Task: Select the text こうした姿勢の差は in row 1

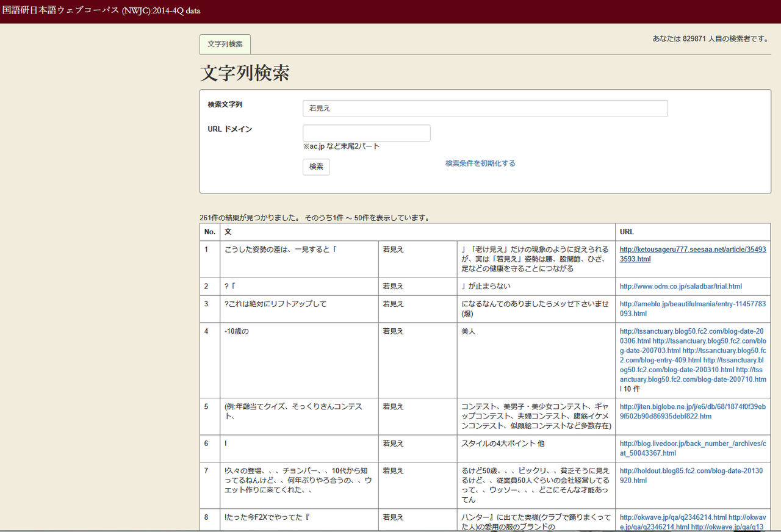Action: 257,250
